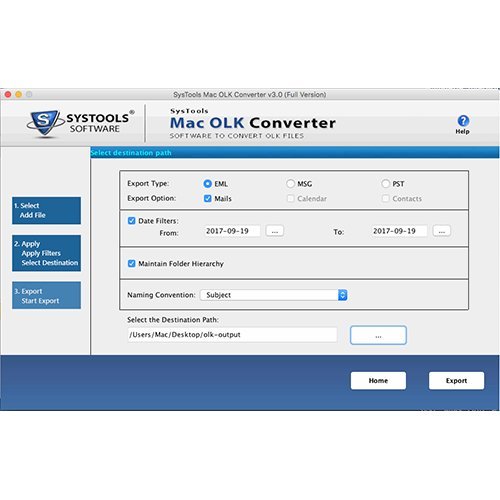This screenshot has height=500, width=500.
Task: Disable the Date Filters checkbox
Action: pyautogui.click(x=132, y=221)
